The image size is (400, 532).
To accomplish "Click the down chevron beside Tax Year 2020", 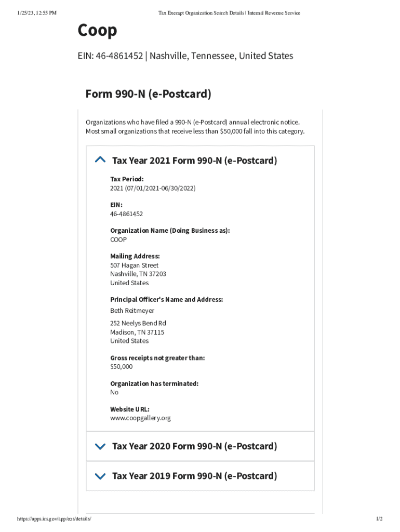I will (100, 446).
